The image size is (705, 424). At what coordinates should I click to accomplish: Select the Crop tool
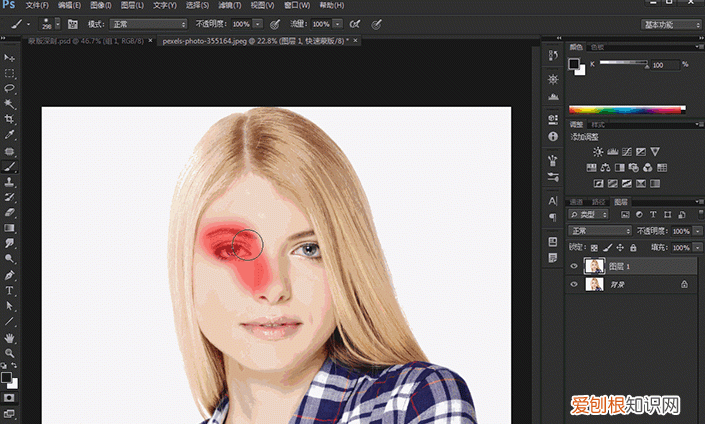pyautogui.click(x=9, y=119)
